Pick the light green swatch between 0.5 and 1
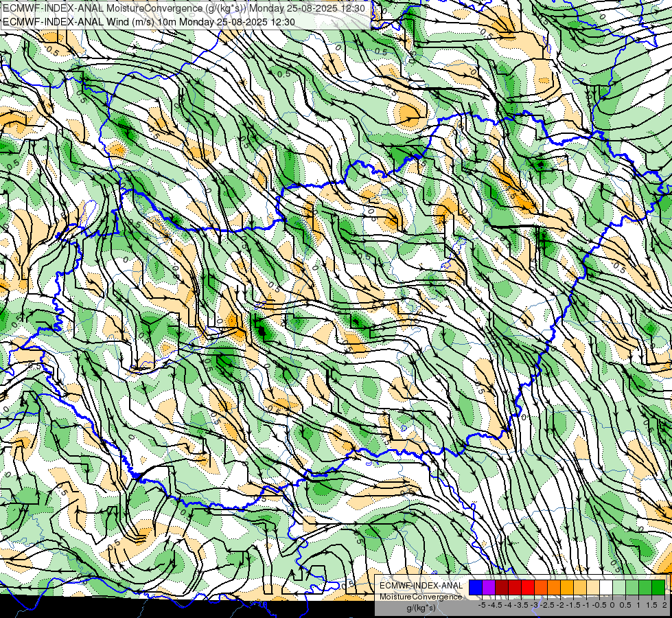 632,588
